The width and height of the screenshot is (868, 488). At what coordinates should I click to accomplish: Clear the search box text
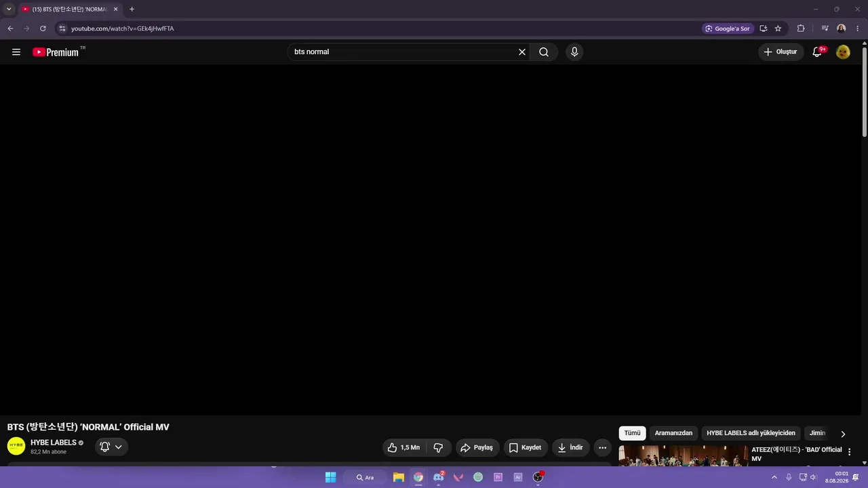click(x=522, y=52)
